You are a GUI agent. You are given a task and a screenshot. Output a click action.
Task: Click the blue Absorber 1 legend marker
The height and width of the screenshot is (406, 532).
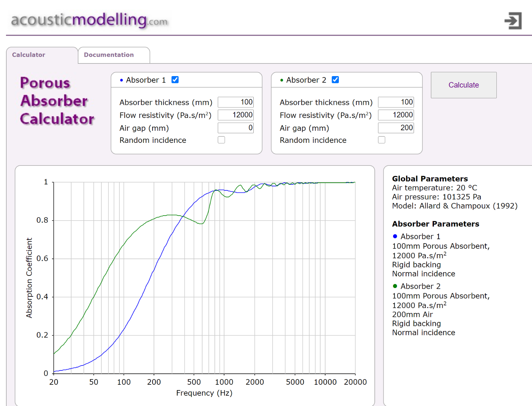395,236
